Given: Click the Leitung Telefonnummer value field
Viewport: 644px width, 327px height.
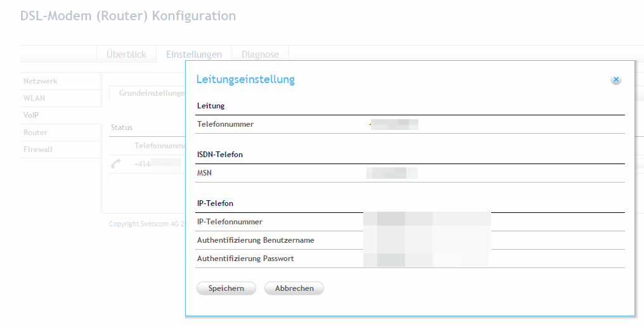Looking at the screenshot, I should [394, 124].
